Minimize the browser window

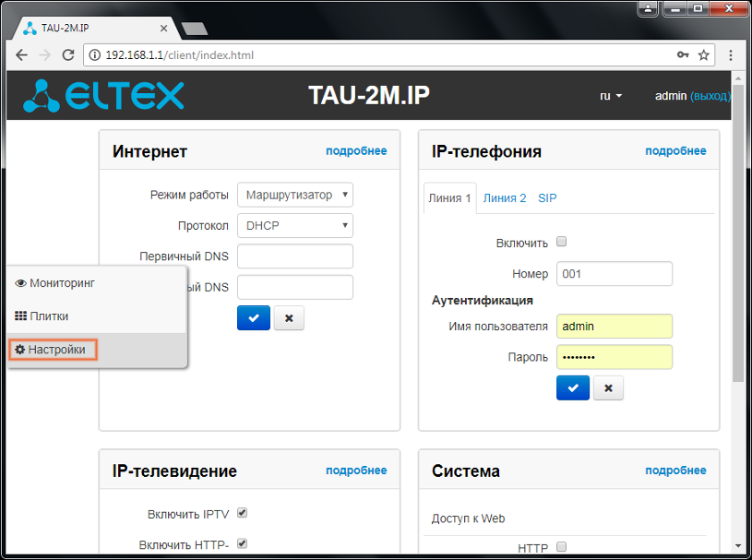[x=675, y=8]
